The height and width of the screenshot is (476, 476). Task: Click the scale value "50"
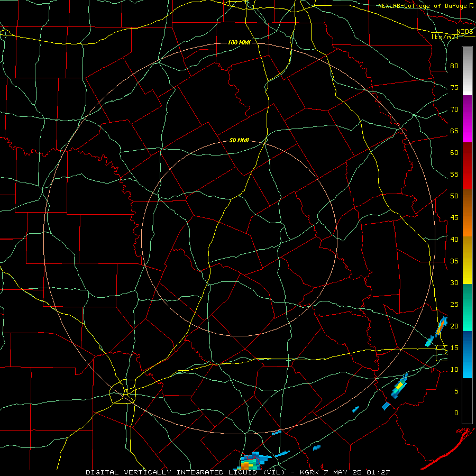click(x=454, y=196)
